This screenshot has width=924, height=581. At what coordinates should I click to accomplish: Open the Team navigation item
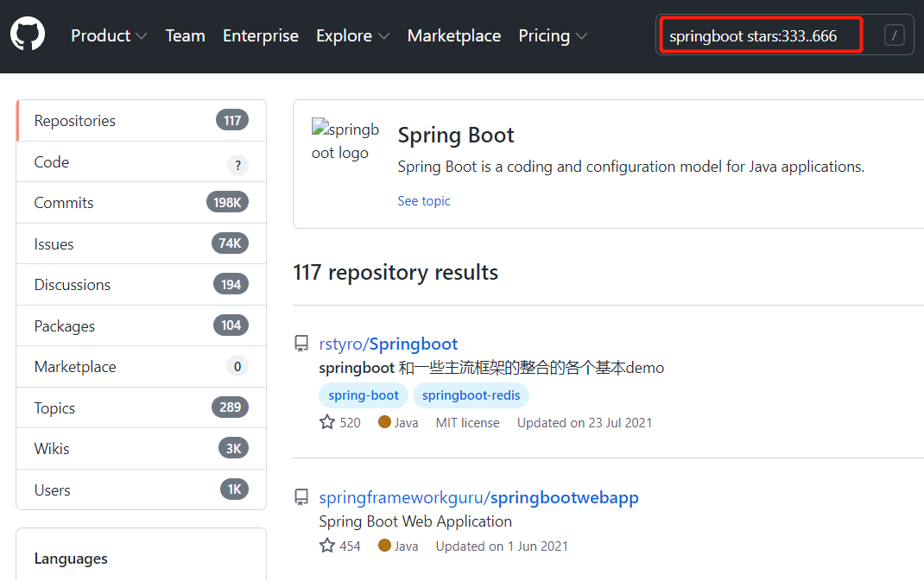click(185, 35)
